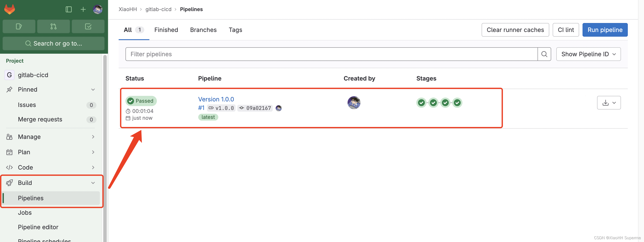Open the user avatar menu in sidebar
The height and width of the screenshot is (242, 644).
[x=98, y=10]
